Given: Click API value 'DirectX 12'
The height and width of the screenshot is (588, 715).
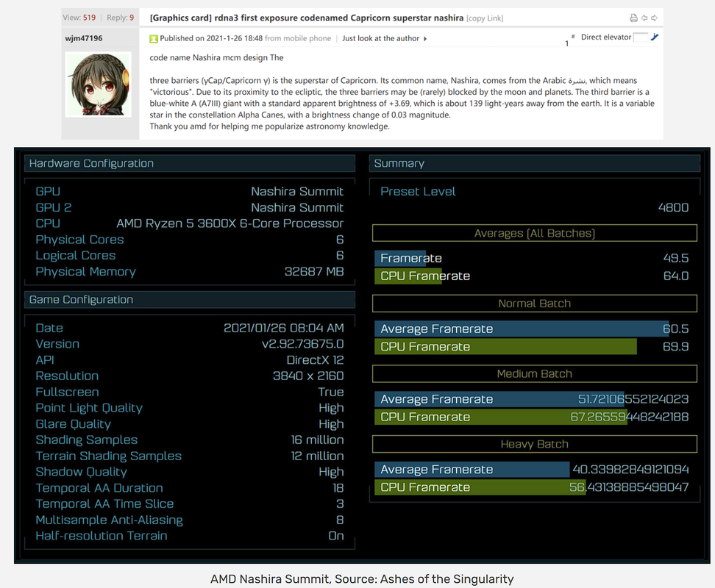Looking at the screenshot, I should [x=315, y=360].
